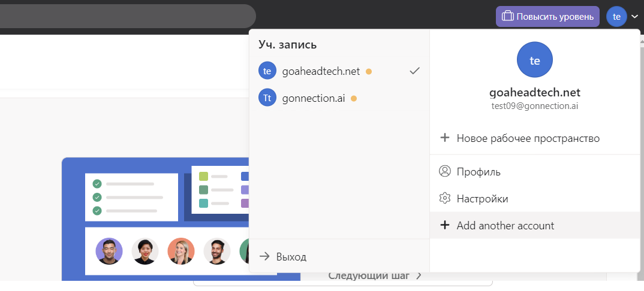The height and width of the screenshot is (291, 644).
Task: Select the goaheadtech.net account
Action: [x=321, y=71]
